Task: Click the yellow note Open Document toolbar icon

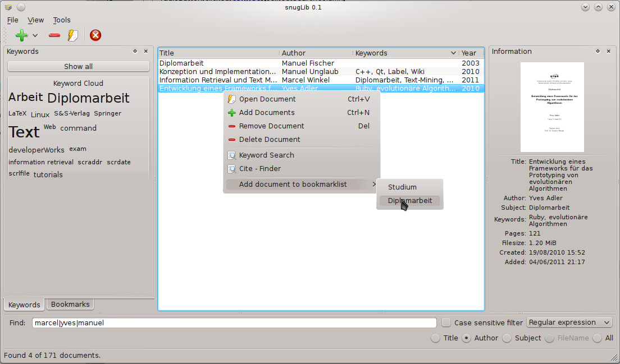Action: pyautogui.click(x=72, y=35)
